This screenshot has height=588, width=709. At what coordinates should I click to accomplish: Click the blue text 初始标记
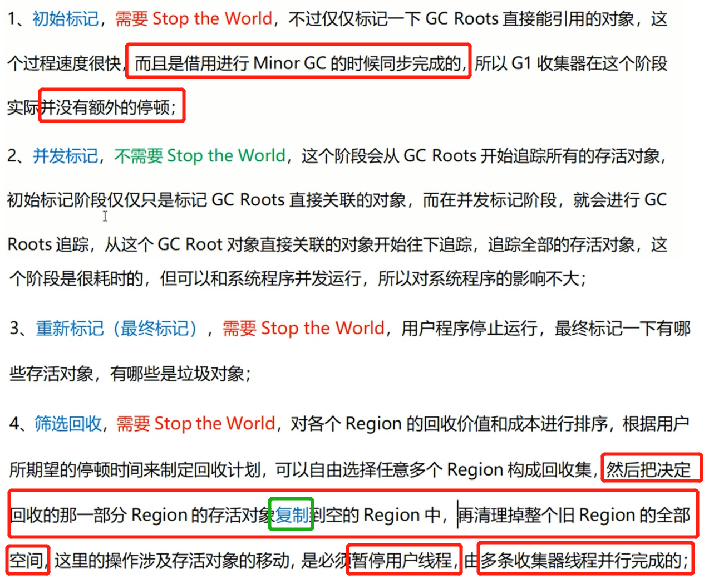point(65,19)
